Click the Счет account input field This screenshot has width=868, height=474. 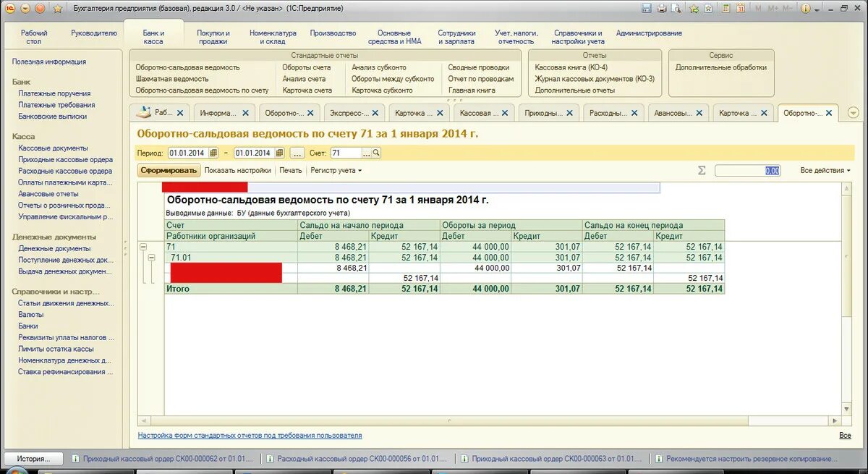346,153
